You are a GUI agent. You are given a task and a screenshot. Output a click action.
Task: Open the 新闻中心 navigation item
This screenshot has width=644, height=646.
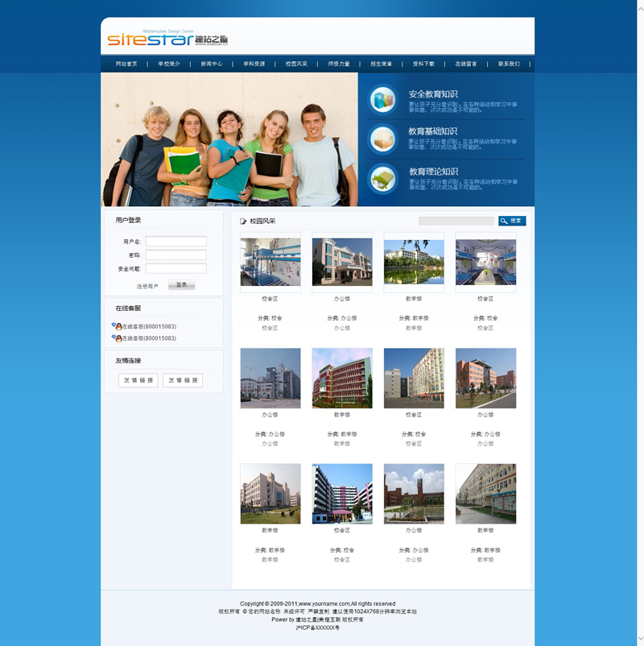[212, 64]
